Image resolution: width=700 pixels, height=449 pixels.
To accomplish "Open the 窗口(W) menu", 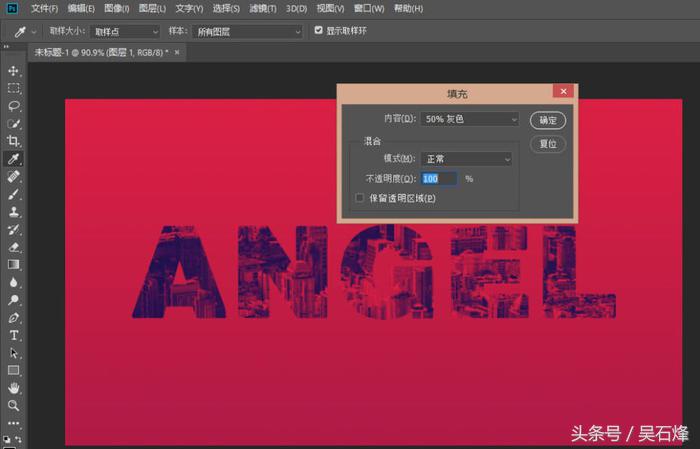I will click(x=369, y=8).
